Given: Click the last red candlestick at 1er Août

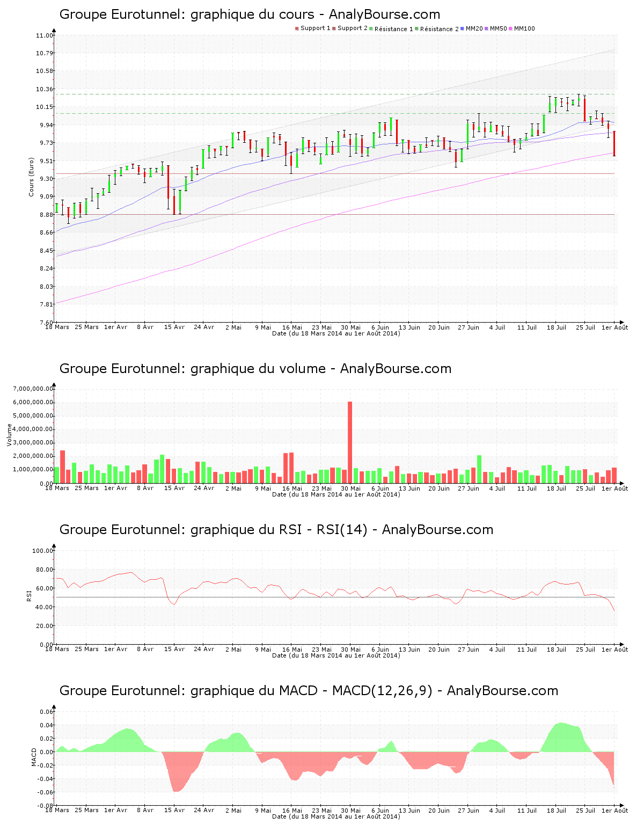Looking at the screenshot, I should tap(614, 143).
